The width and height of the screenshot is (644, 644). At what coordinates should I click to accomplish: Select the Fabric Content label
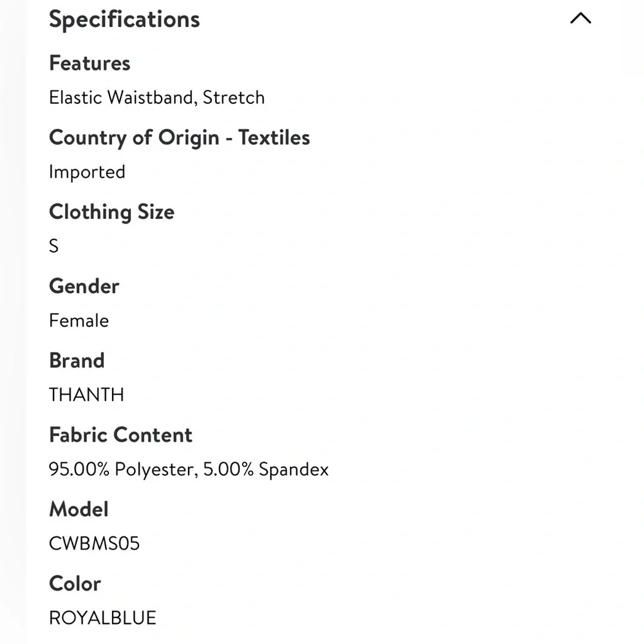[x=121, y=435]
